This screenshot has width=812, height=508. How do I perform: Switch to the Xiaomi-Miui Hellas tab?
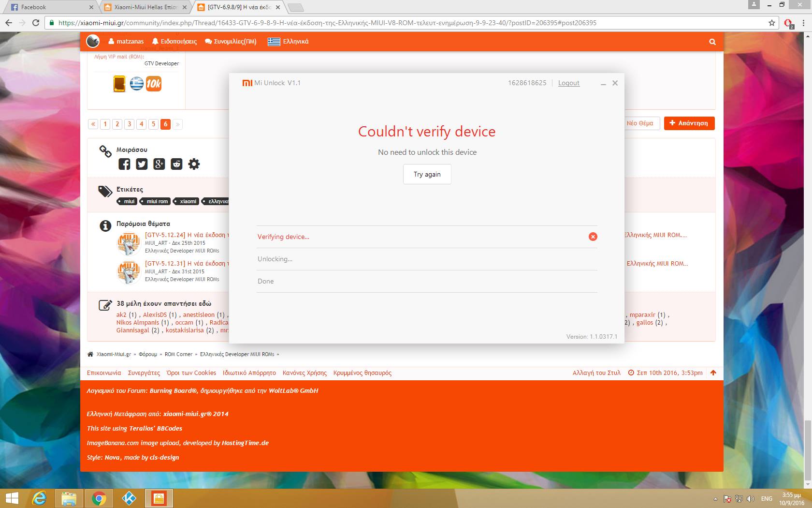[x=145, y=7]
